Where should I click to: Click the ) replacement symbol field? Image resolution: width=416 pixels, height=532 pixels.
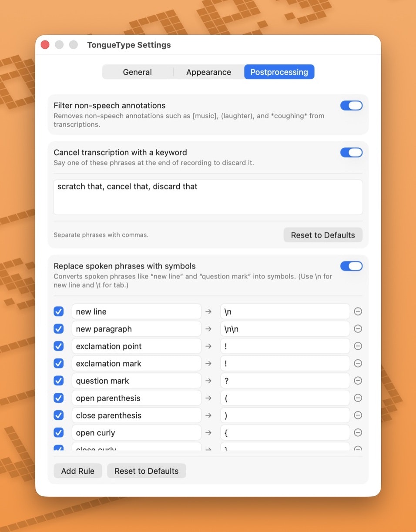(285, 415)
